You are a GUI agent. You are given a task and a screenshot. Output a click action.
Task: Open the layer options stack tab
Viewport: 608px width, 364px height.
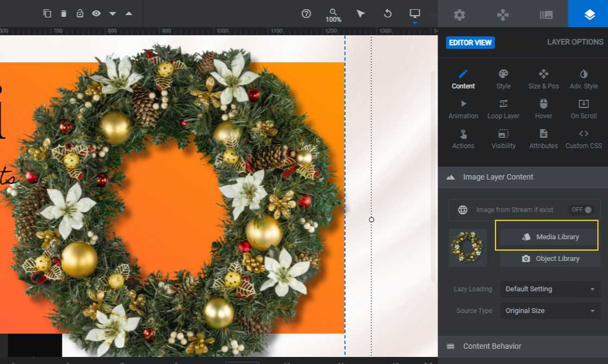tap(590, 15)
